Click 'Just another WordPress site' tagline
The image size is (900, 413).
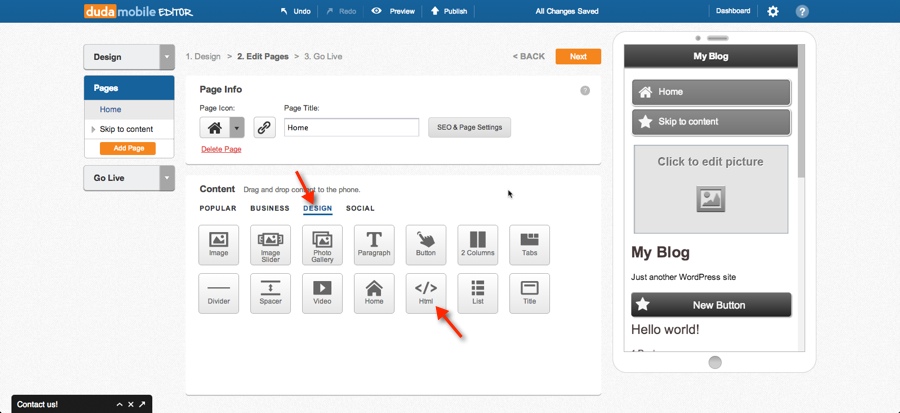click(684, 277)
